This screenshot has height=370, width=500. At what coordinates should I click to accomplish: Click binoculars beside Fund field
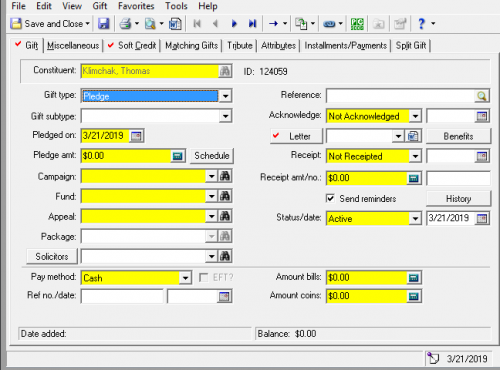pyautogui.click(x=225, y=196)
